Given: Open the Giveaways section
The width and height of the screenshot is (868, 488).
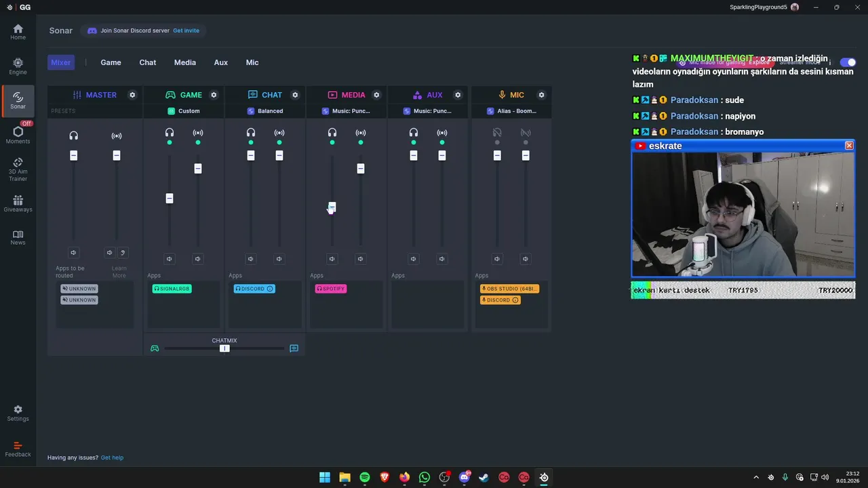Looking at the screenshot, I should coord(18,204).
